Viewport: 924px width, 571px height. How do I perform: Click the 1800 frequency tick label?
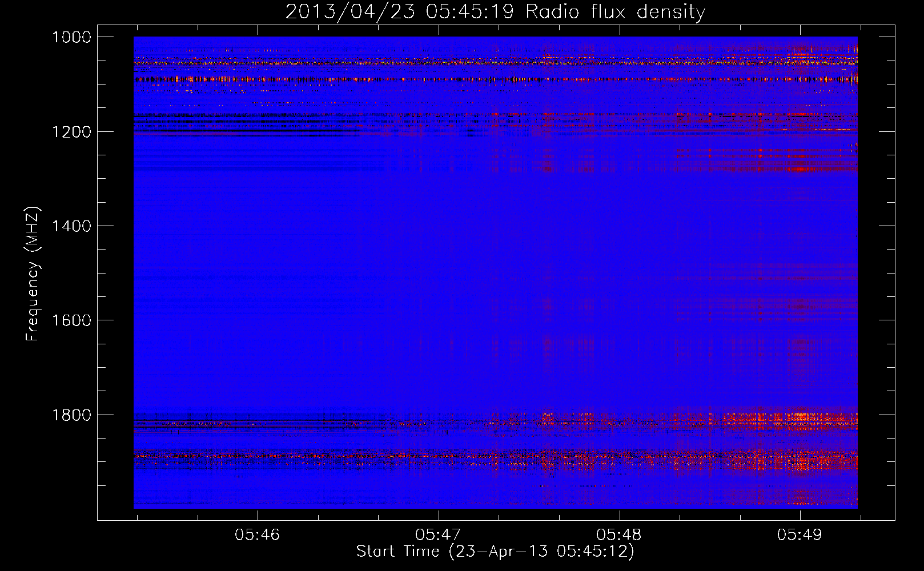click(x=71, y=415)
